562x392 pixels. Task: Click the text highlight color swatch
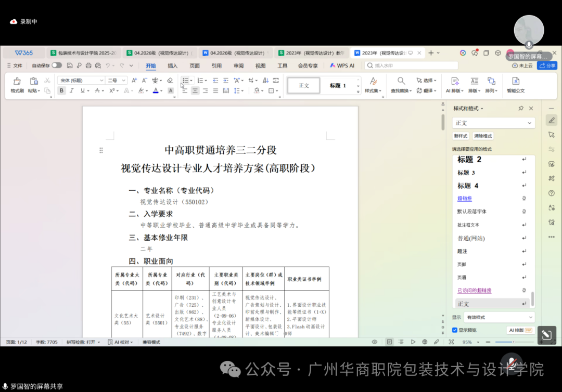tap(141, 90)
